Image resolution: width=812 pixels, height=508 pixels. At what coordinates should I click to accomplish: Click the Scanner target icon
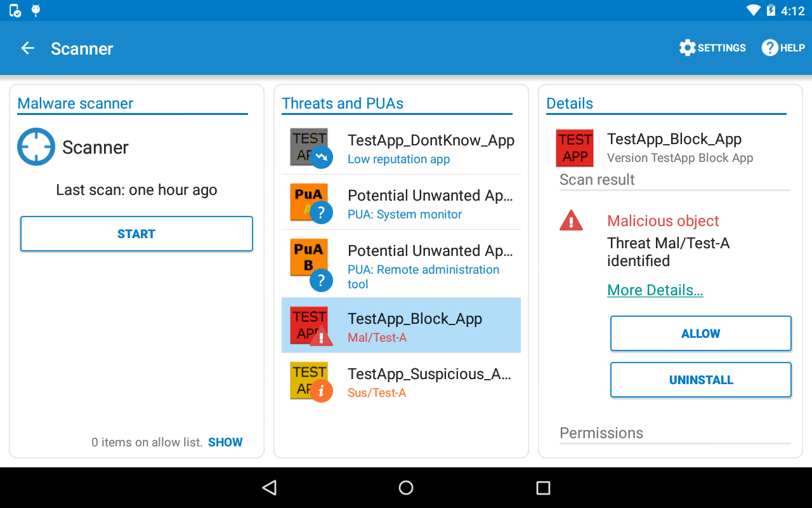click(x=36, y=147)
